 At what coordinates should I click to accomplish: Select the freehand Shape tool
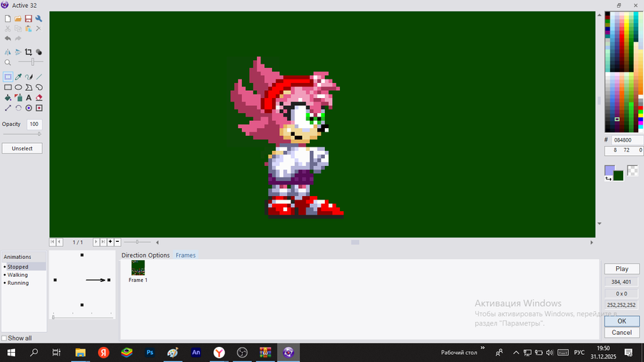pos(39,87)
